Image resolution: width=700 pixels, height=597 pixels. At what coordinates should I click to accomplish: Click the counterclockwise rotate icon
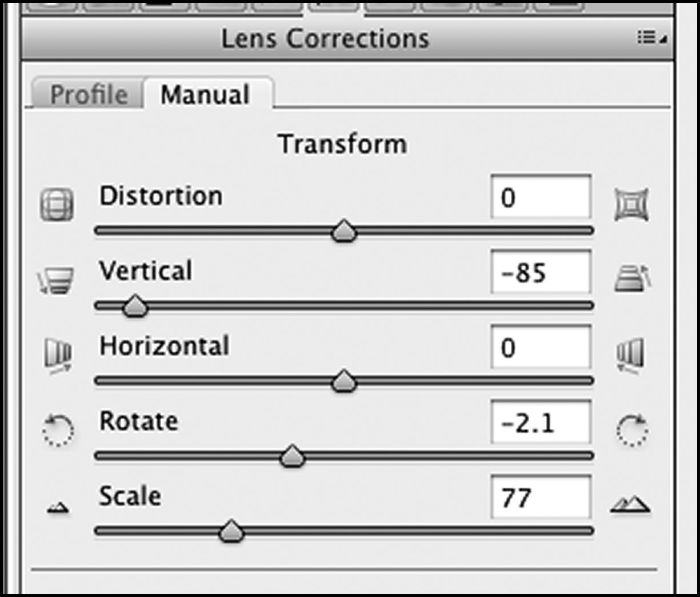click(x=58, y=431)
